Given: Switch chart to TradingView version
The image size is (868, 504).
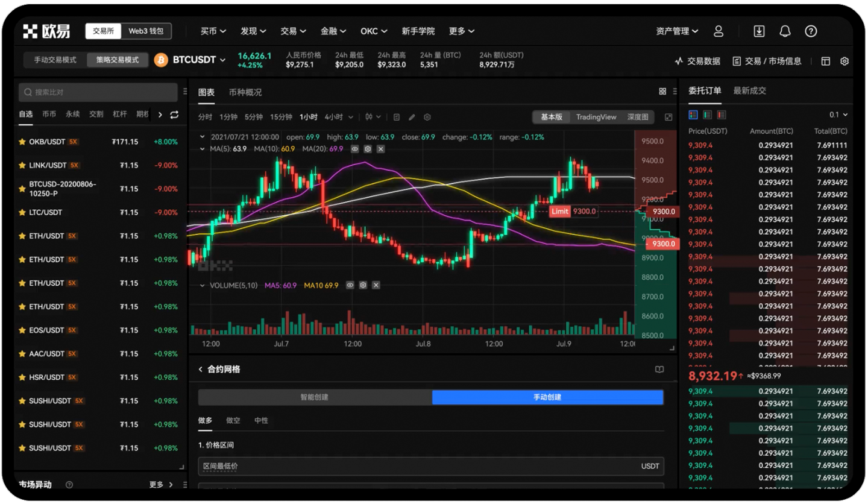Looking at the screenshot, I should [596, 117].
